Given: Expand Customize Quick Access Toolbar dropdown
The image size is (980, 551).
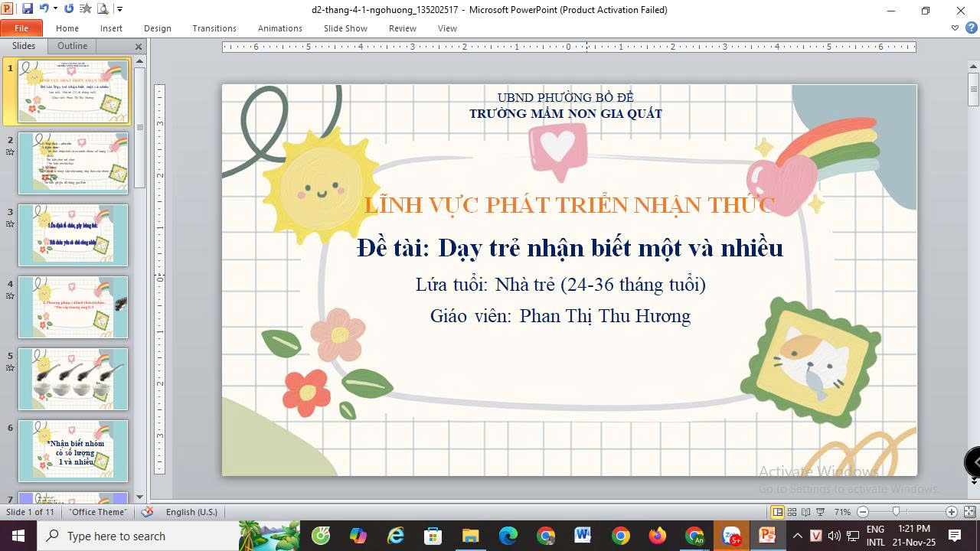Looking at the screenshot, I should pos(119,9).
